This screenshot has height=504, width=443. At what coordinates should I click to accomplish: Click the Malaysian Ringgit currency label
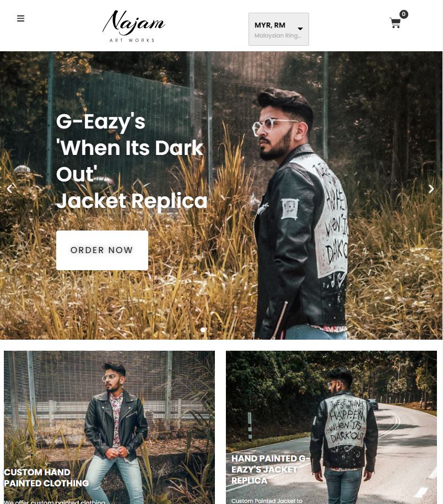(278, 36)
